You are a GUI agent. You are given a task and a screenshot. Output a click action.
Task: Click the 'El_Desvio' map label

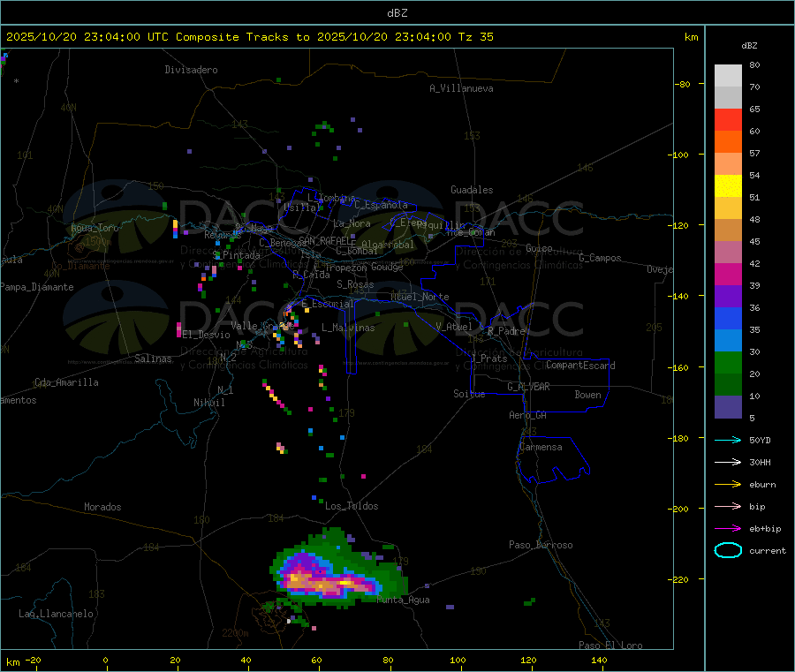[207, 335]
